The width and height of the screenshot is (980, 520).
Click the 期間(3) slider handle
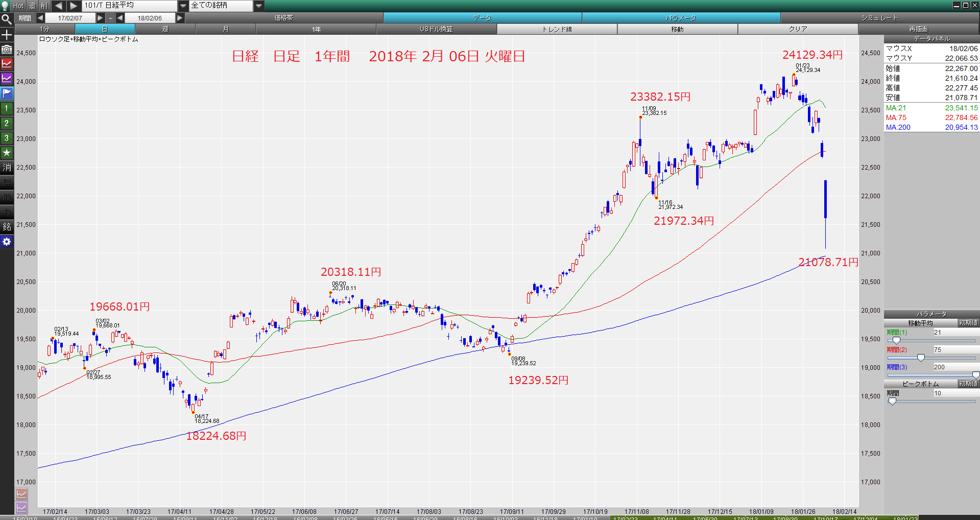(x=975, y=375)
